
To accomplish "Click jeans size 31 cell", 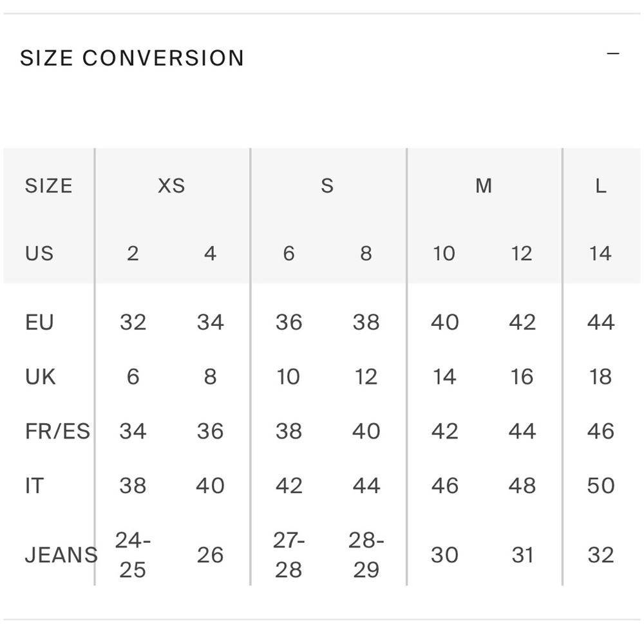I will click(522, 555).
